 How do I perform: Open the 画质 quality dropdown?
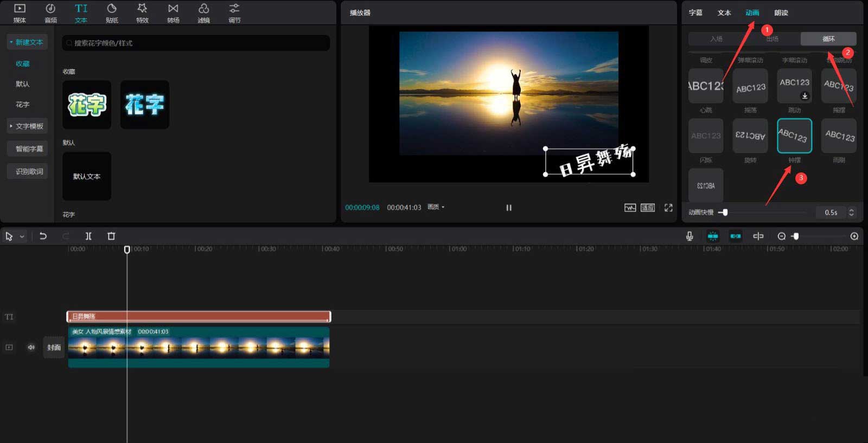point(436,207)
